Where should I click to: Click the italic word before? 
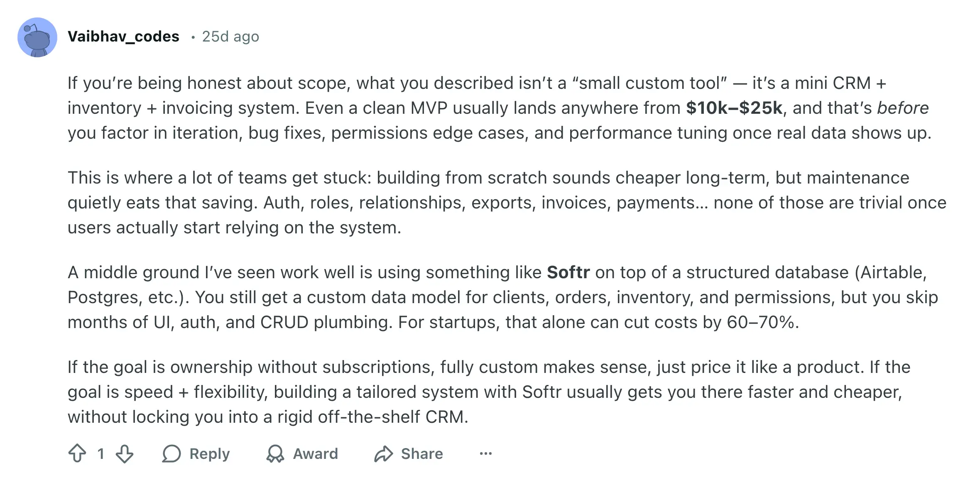[903, 108]
